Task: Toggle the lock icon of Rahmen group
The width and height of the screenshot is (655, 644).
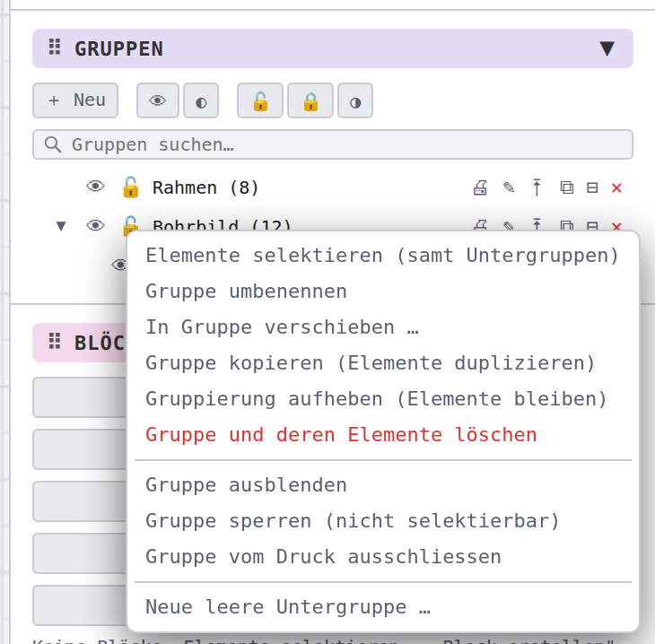Action: (131, 187)
